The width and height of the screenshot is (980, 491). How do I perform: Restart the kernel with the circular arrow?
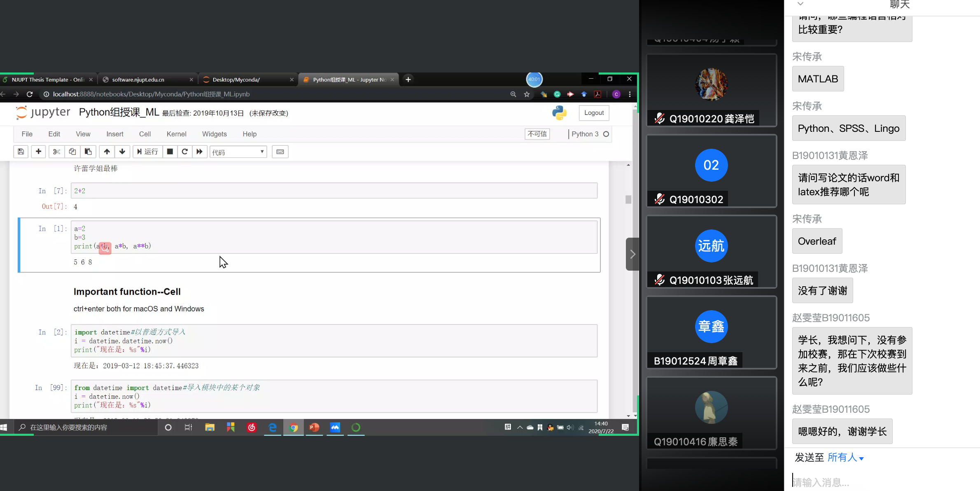(185, 152)
